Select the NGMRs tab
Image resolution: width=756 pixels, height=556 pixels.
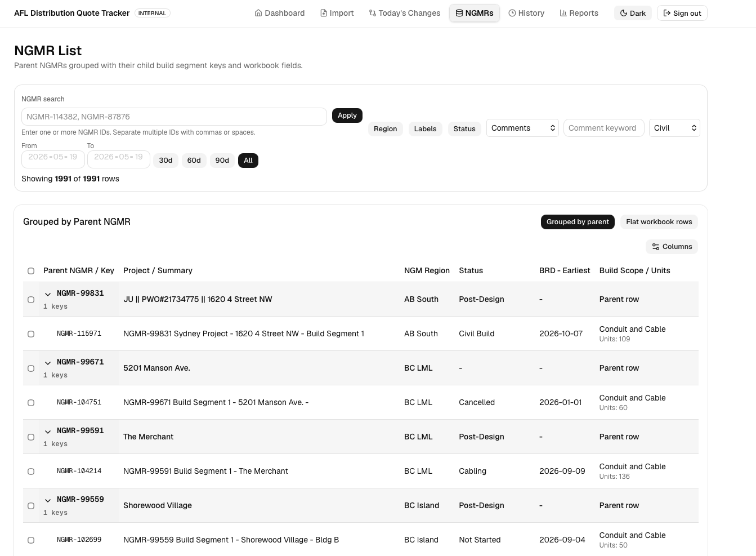(x=475, y=13)
